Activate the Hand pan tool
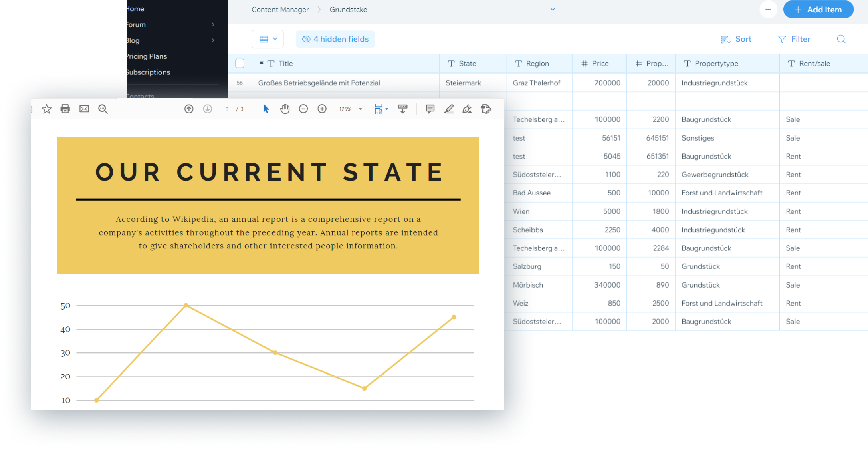868x449 pixels. 285,109
